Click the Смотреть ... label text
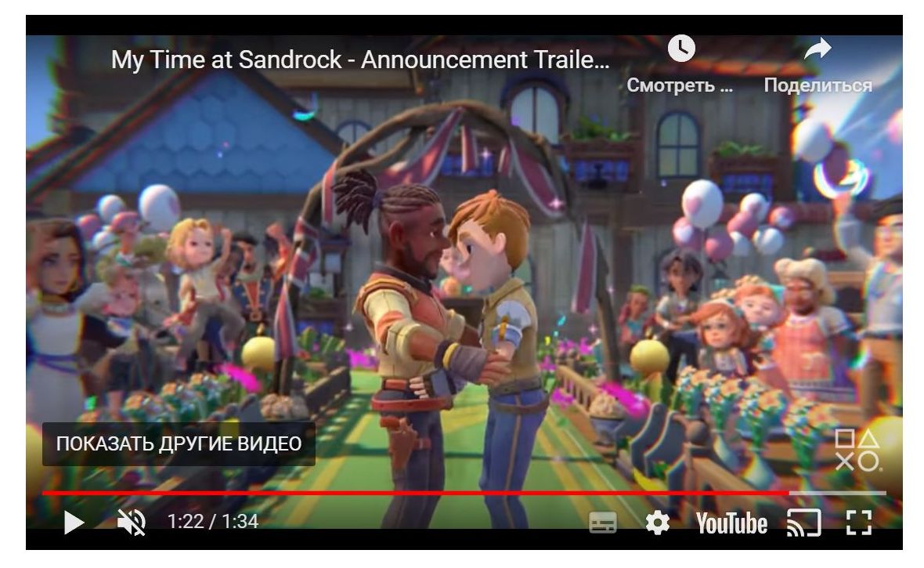The width and height of the screenshot is (924, 568). point(680,85)
